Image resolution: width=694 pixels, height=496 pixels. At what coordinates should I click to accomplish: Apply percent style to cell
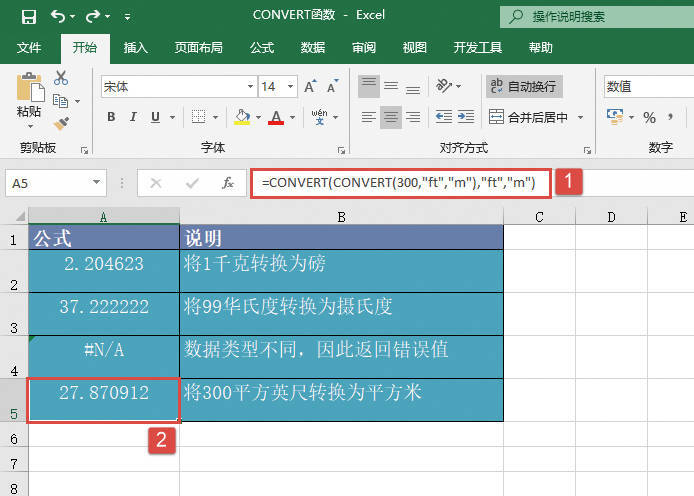tap(649, 118)
